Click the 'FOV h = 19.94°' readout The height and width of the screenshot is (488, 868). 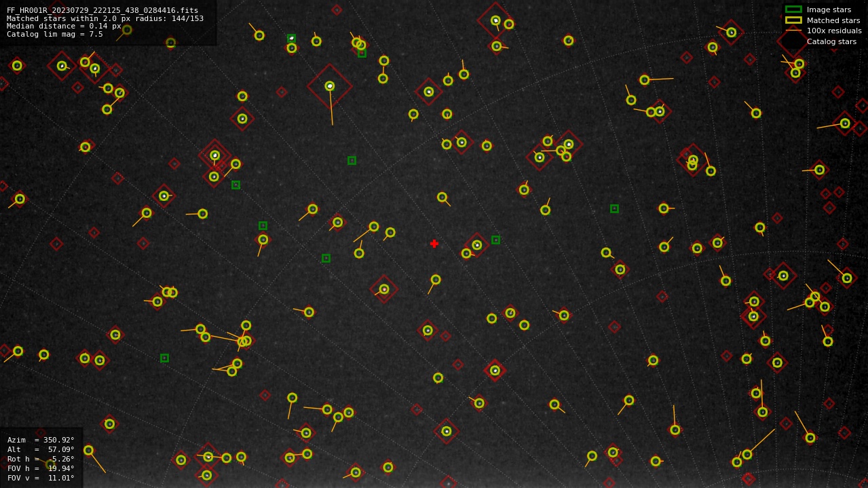[41, 468]
